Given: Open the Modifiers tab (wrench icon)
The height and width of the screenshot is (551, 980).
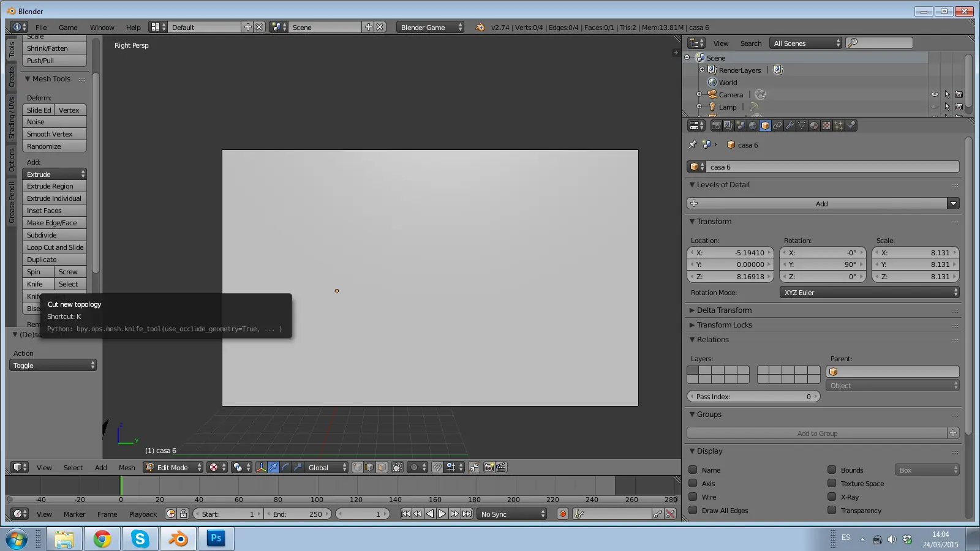Looking at the screenshot, I should tap(790, 126).
